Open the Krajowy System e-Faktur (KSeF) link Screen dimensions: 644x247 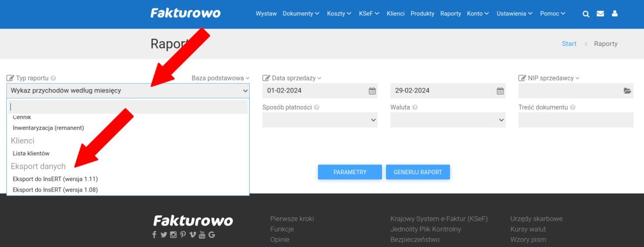439,219
